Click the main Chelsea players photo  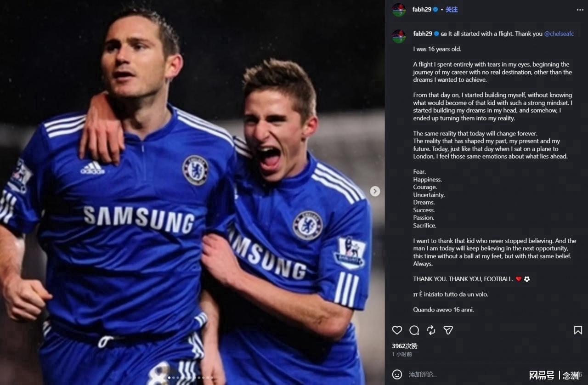pyautogui.click(x=192, y=192)
